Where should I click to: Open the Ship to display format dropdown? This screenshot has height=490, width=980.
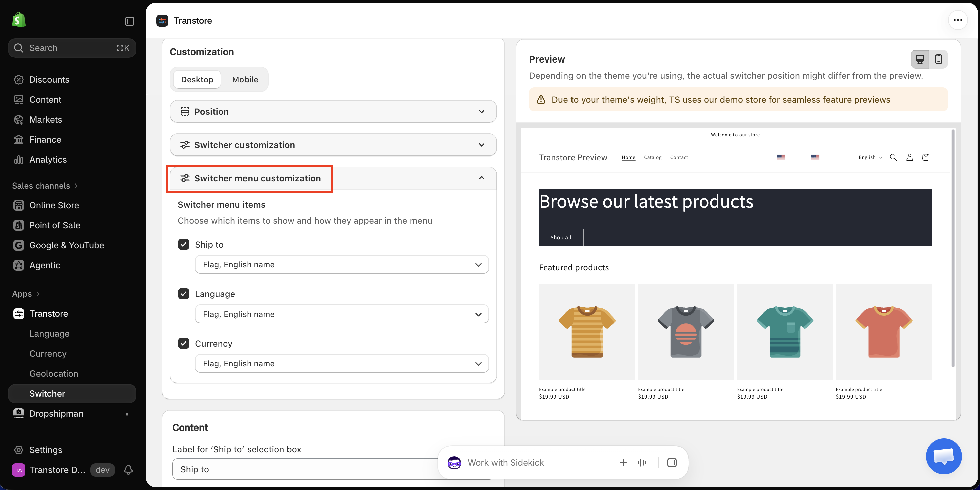342,265
